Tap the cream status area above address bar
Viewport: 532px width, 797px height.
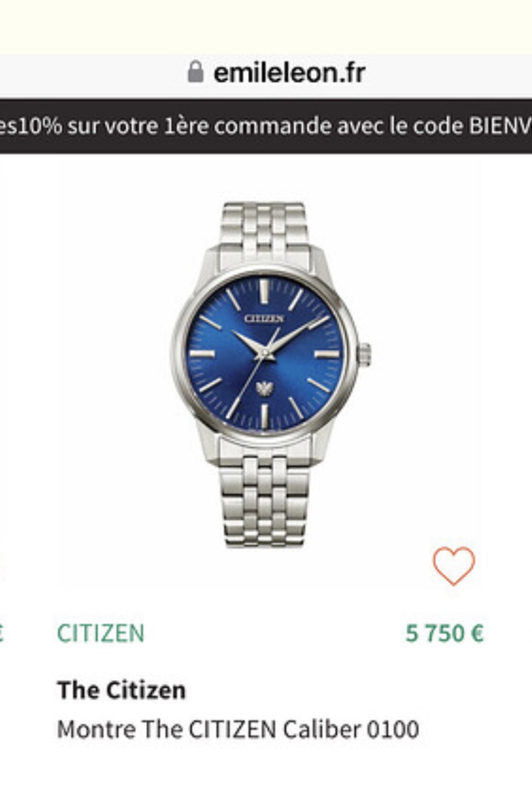(x=266, y=26)
